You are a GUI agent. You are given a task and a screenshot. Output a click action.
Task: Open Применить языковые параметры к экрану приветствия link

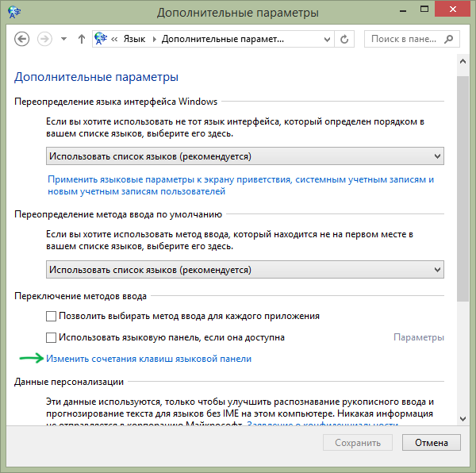(240, 185)
